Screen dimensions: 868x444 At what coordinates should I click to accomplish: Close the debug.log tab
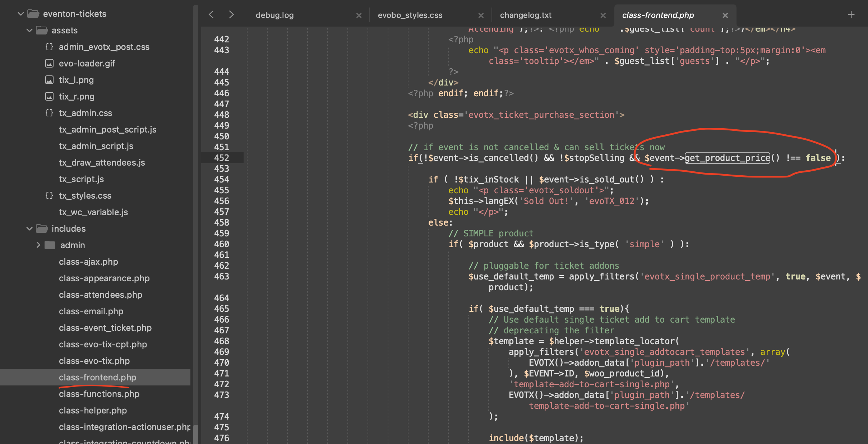pyautogui.click(x=359, y=15)
